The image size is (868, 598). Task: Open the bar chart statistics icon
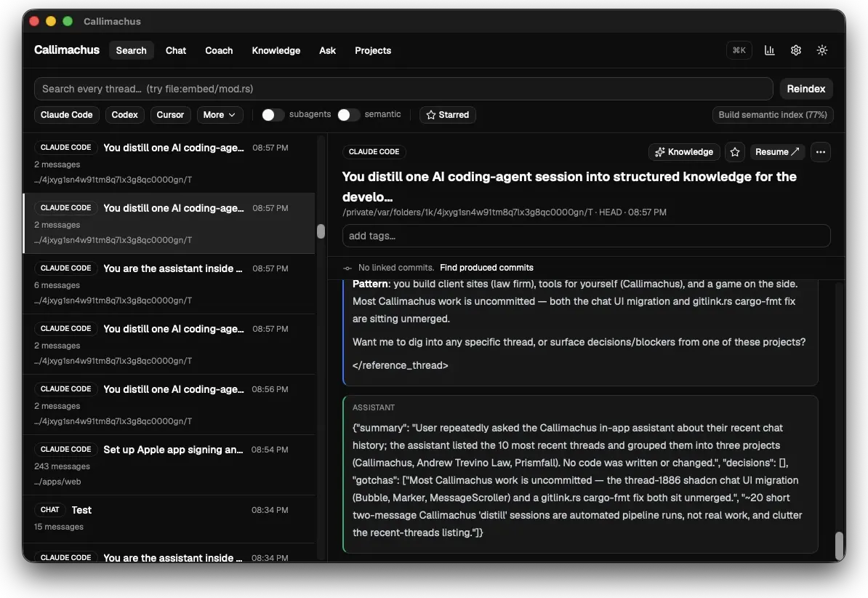click(769, 50)
